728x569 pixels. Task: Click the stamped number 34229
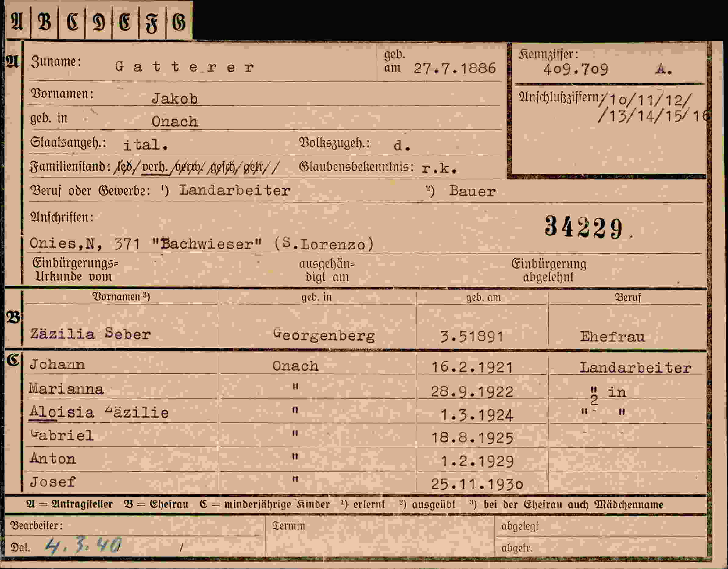pos(584,227)
